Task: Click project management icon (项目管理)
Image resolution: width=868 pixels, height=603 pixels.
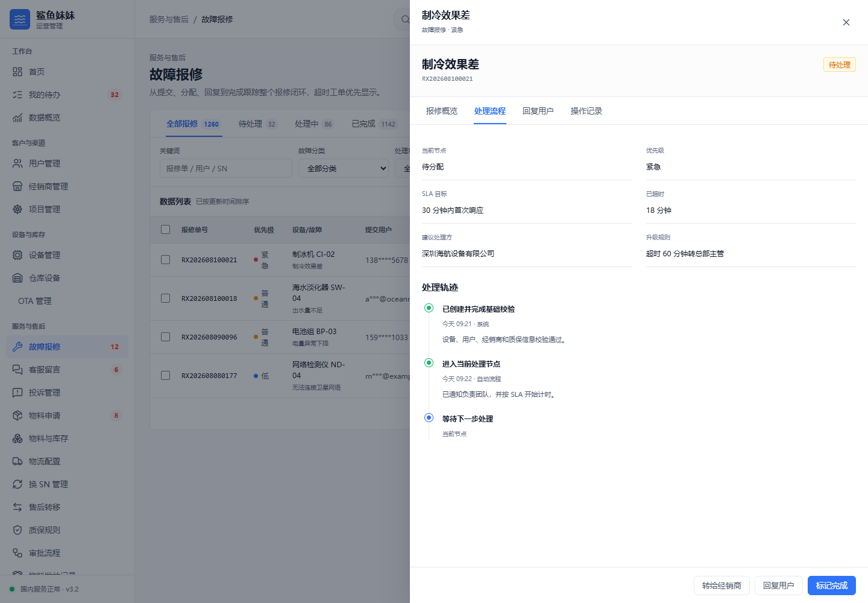Action: 17,209
